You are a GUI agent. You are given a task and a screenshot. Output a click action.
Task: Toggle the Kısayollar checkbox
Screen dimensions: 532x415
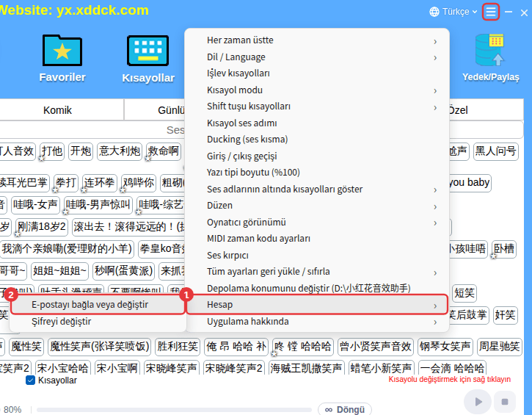(x=30, y=380)
